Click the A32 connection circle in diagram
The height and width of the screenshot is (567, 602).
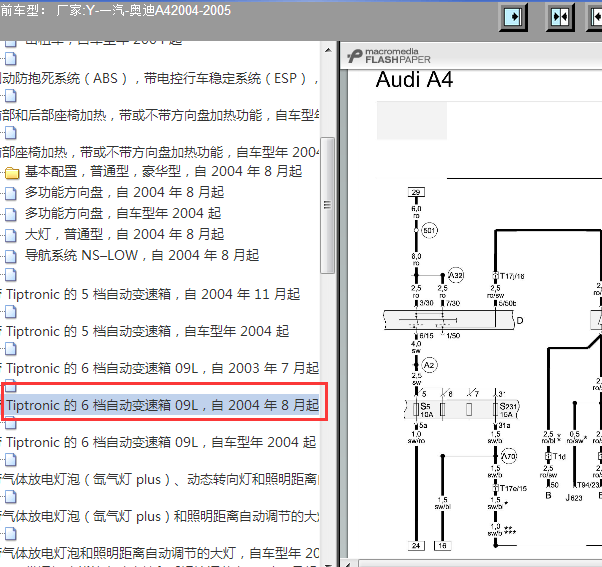pyautogui.click(x=456, y=275)
